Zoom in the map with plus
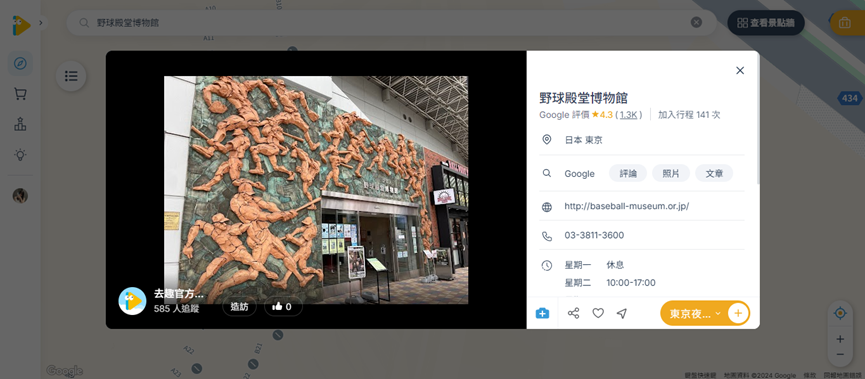 840,339
